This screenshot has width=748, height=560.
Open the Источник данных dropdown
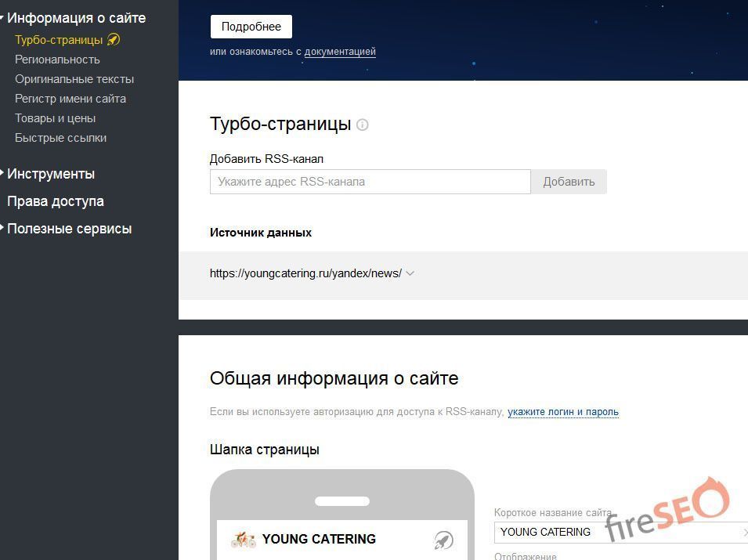(410, 273)
